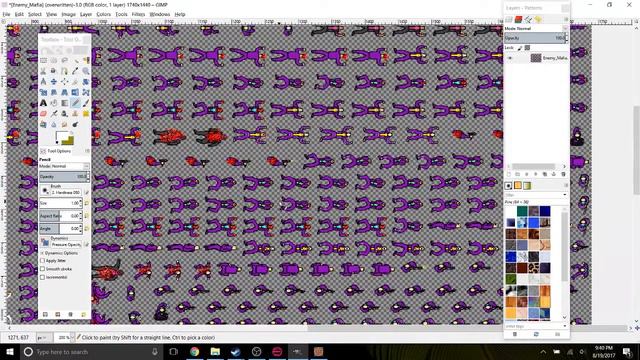The width and height of the screenshot is (640, 360).
Task: Open the Filters menu
Action: point(138,14)
